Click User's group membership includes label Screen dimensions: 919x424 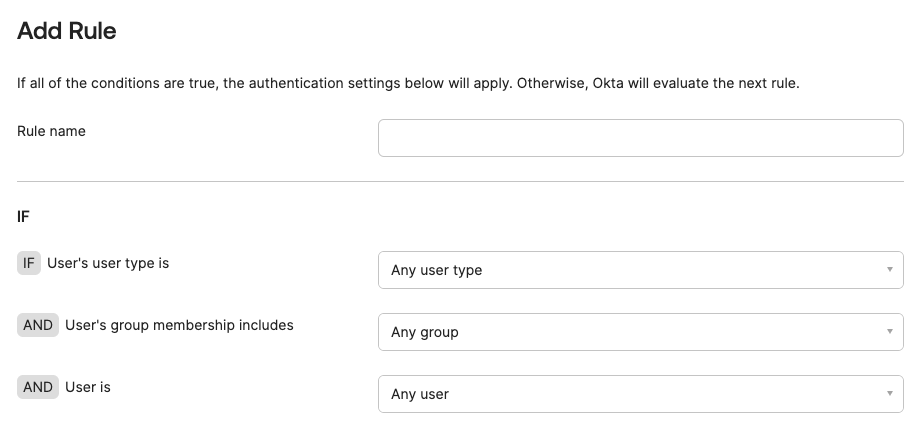[179, 325]
